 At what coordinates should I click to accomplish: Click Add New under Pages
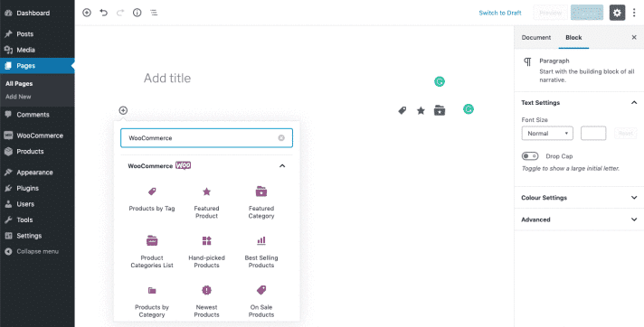click(18, 97)
